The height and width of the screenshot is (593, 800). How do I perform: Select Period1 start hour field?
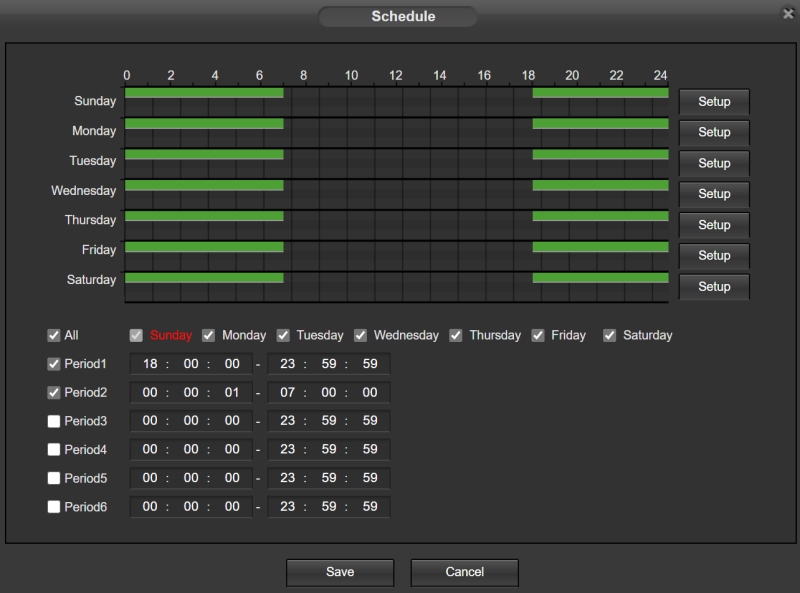pos(150,364)
